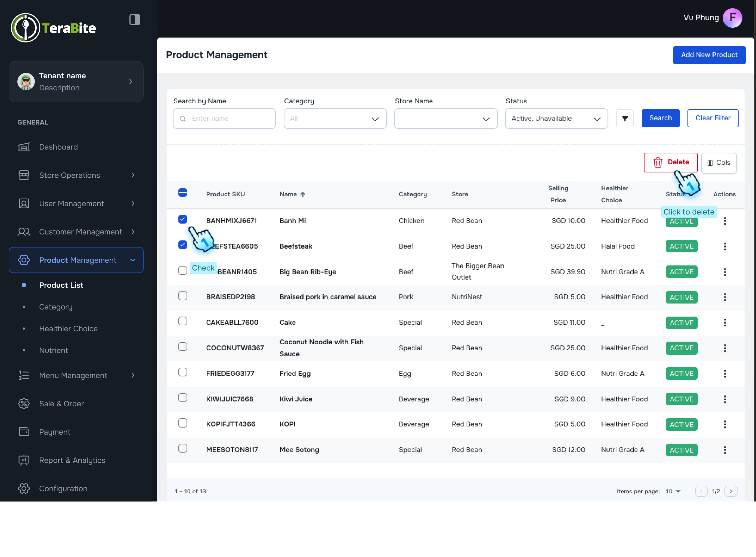
Task: Open the Dashboard from the sidebar
Action: [x=58, y=147]
